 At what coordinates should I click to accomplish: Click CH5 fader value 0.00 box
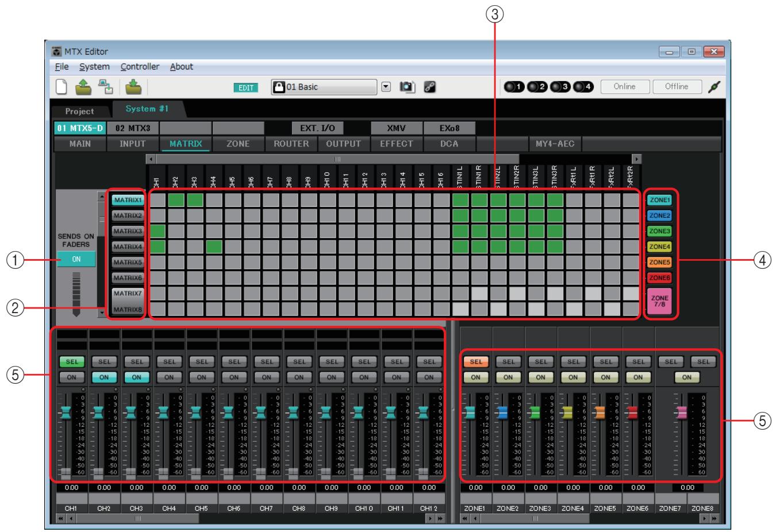[201, 487]
